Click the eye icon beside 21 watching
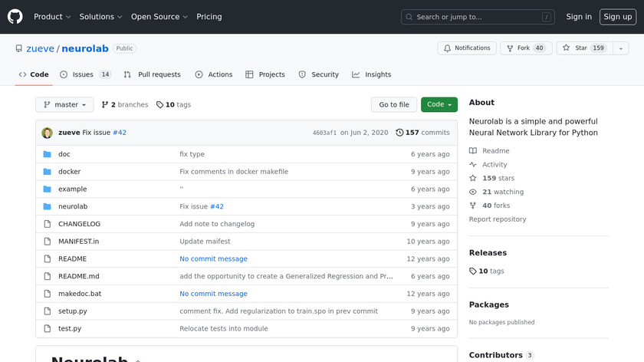Screen dimensions: 644x362 point(473,192)
